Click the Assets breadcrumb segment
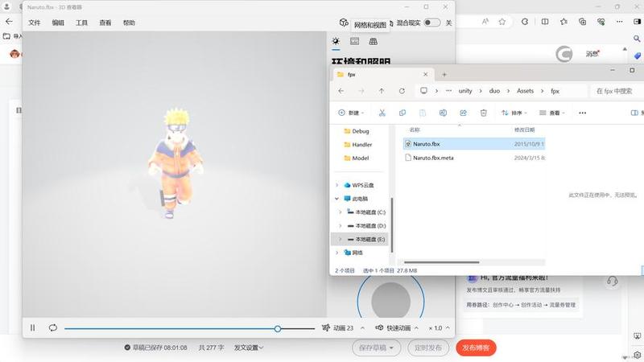Screen dimensions: 644x362 526,91
